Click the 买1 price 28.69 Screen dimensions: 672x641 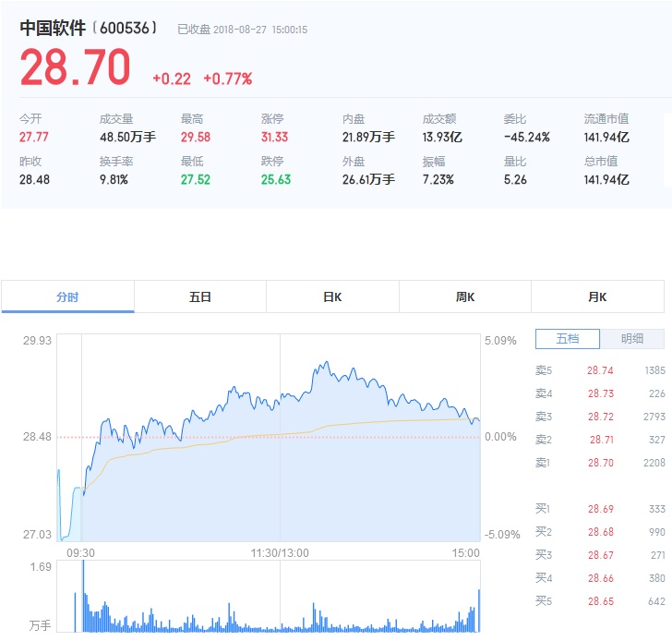click(601, 509)
